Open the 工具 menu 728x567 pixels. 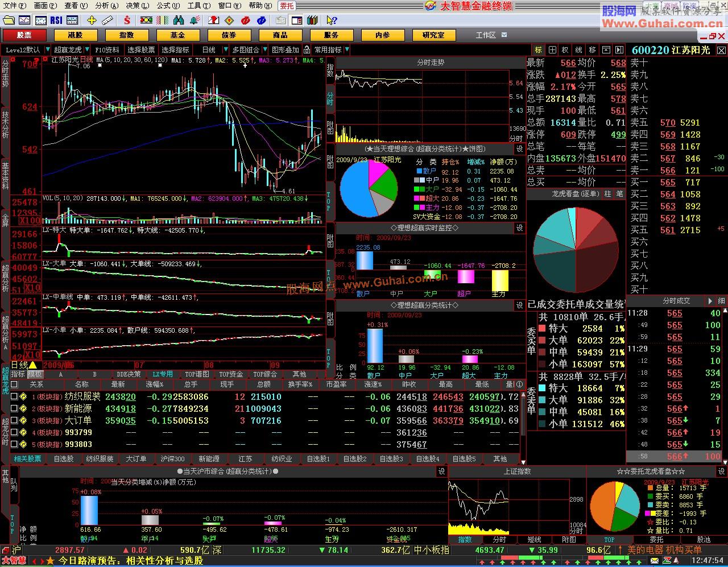click(x=199, y=6)
